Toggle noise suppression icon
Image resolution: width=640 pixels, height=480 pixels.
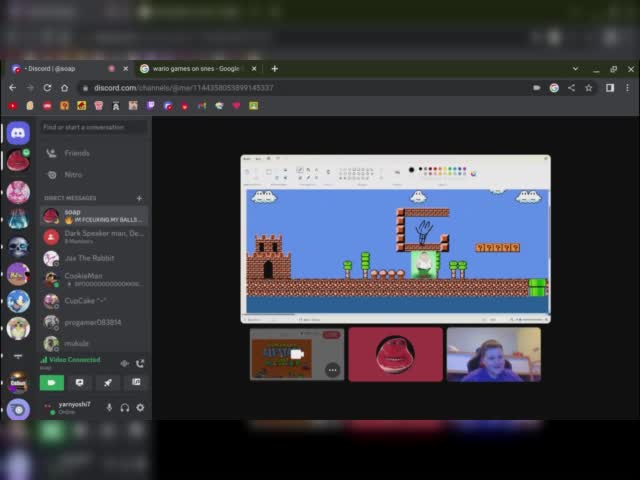[x=124, y=363]
